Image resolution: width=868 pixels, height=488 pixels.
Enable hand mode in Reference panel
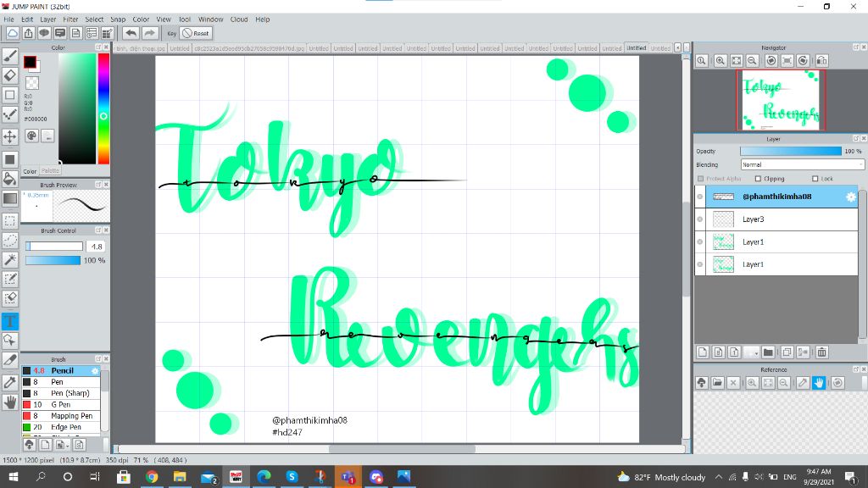click(x=819, y=382)
